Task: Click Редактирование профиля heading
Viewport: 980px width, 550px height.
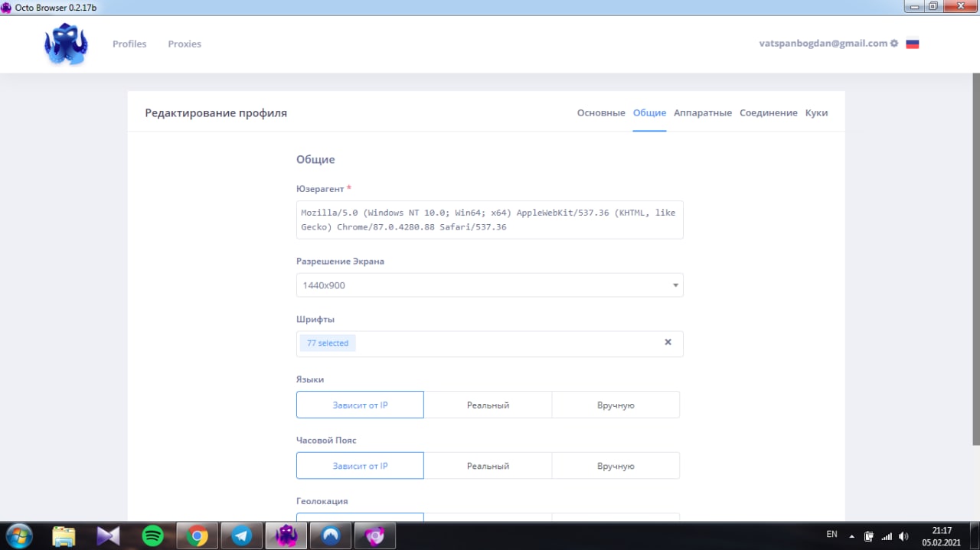Action: click(x=216, y=112)
